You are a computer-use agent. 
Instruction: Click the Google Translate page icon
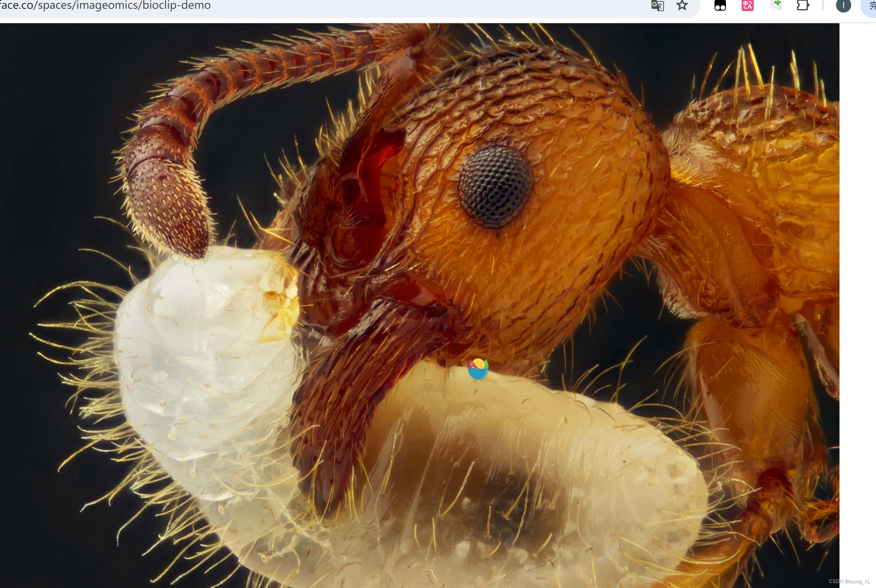pyautogui.click(x=657, y=5)
